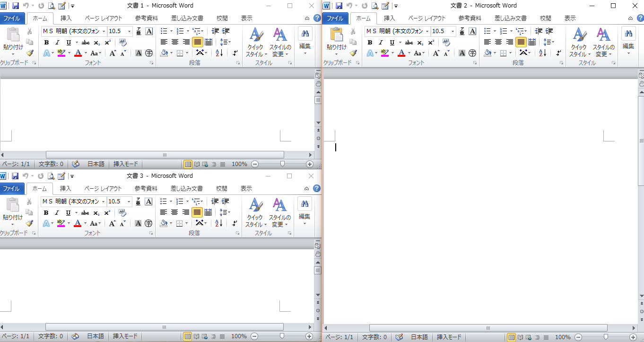The height and width of the screenshot is (342, 644).
Task: Apply the yellow highlight color in 文書 2
Action: pos(384,53)
